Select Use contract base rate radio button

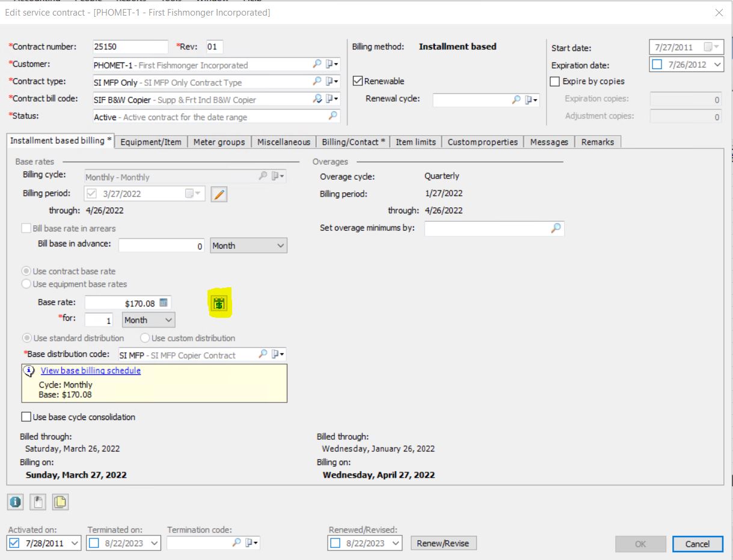click(26, 272)
